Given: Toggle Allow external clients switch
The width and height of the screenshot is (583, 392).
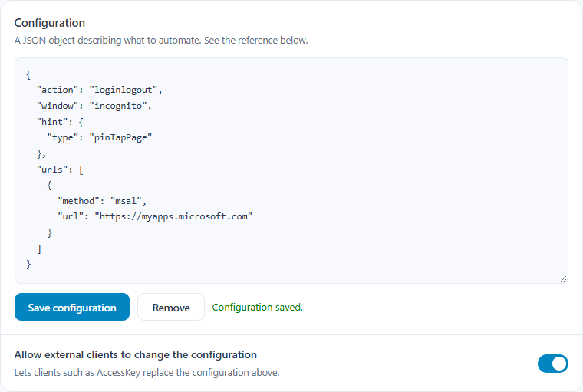Looking at the screenshot, I should pyautogui.click(x=552, y=364).
